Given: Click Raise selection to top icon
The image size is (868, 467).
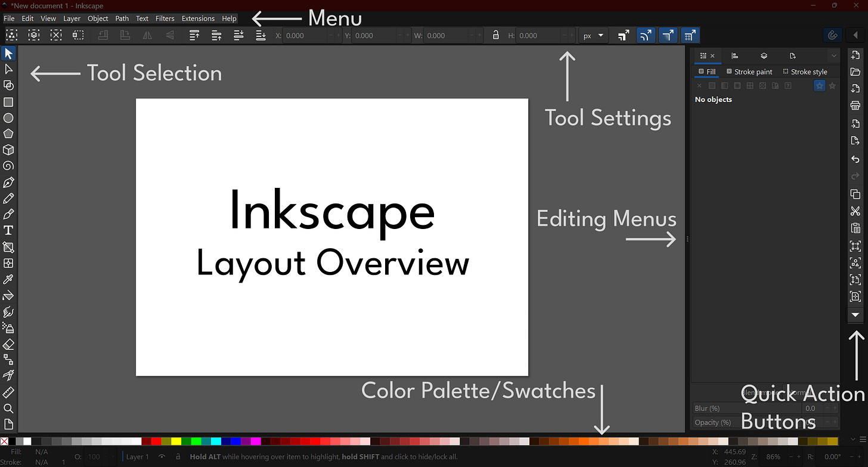Looking at the screenshot, I should tap(194, 35).
